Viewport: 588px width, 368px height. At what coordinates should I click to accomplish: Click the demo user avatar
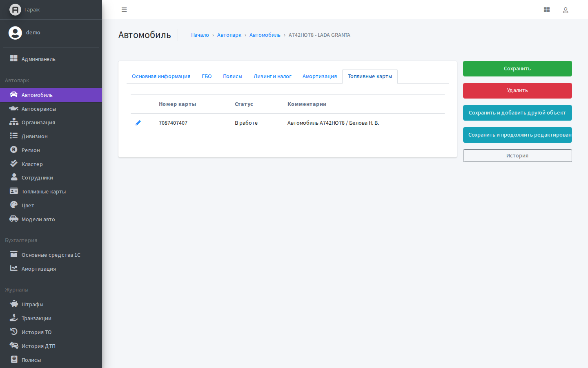point(15,33)
